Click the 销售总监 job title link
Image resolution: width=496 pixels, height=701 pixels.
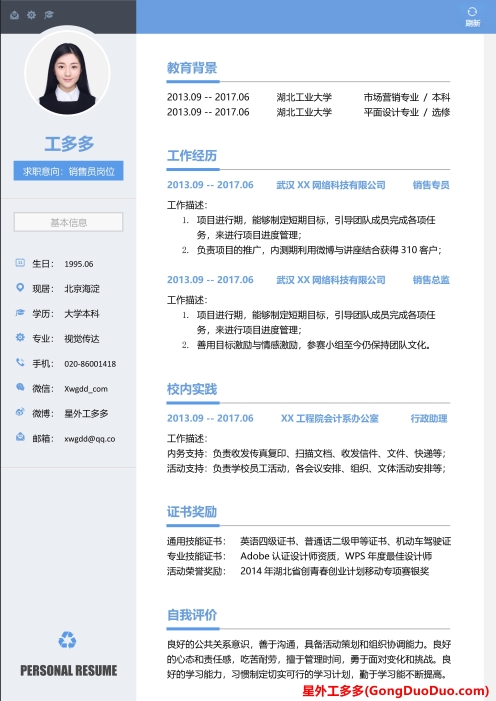[x=431, y=280]
